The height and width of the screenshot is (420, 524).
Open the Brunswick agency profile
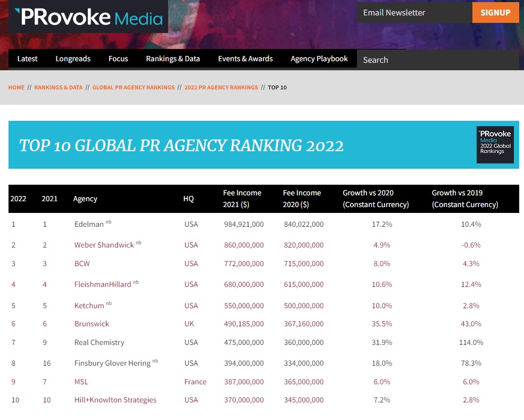point(92,324)
